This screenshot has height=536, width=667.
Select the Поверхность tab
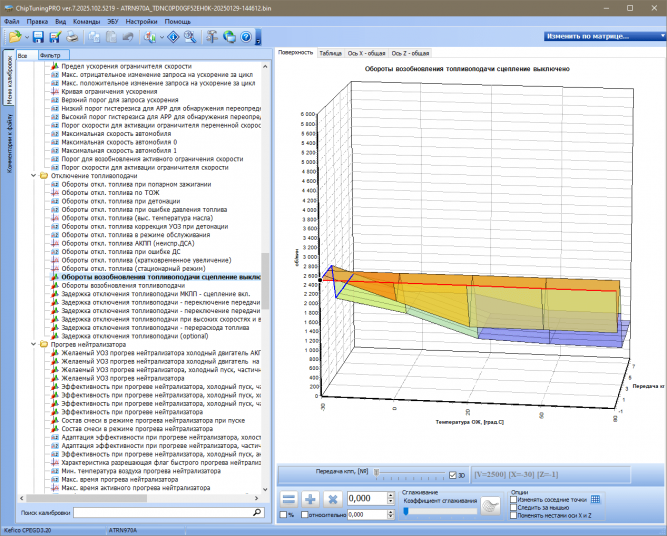coord(295,53)
